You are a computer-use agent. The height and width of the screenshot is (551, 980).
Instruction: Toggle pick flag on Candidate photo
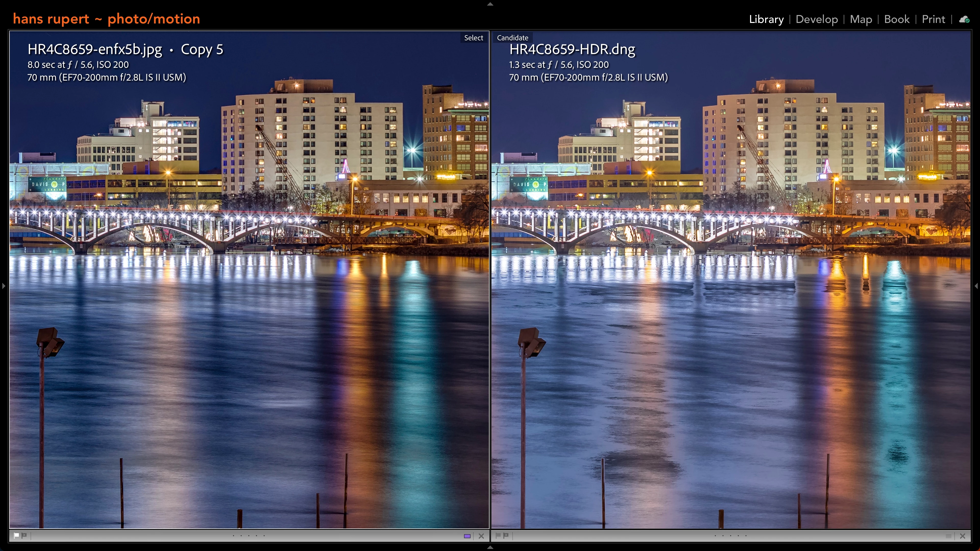(498, 535)
